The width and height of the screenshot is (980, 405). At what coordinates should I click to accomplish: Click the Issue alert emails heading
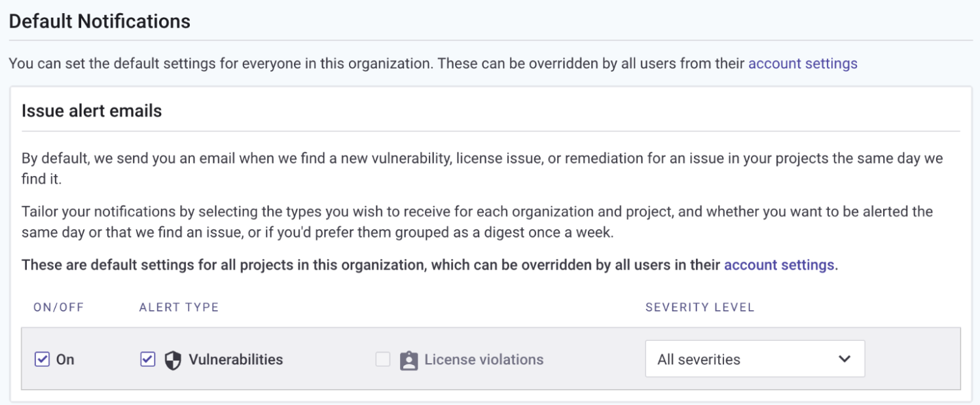click(92, 111)
